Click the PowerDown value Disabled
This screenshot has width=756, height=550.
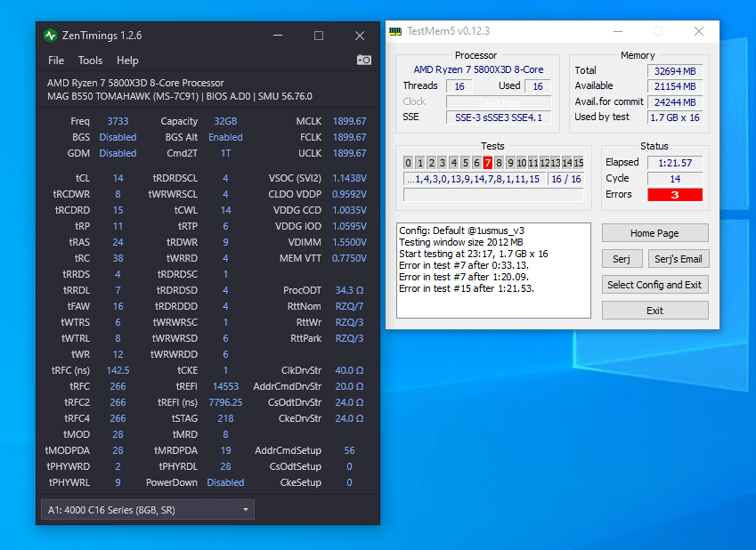225,482
